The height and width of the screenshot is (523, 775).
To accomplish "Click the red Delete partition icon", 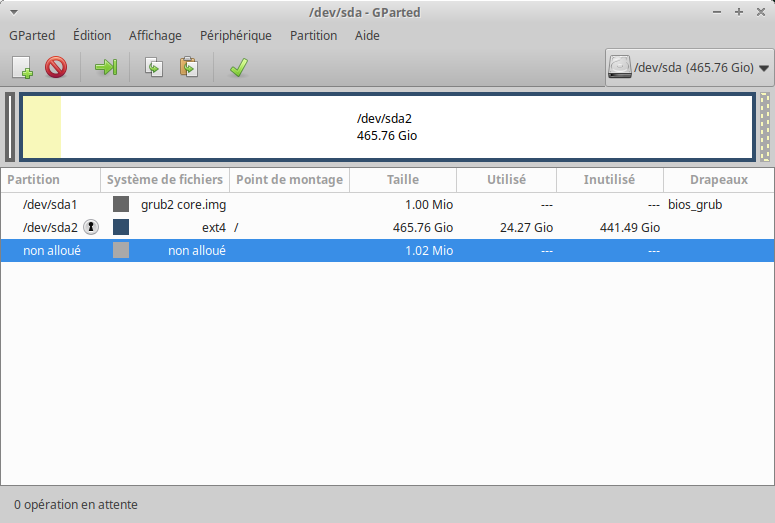I will tap(56, 67).
